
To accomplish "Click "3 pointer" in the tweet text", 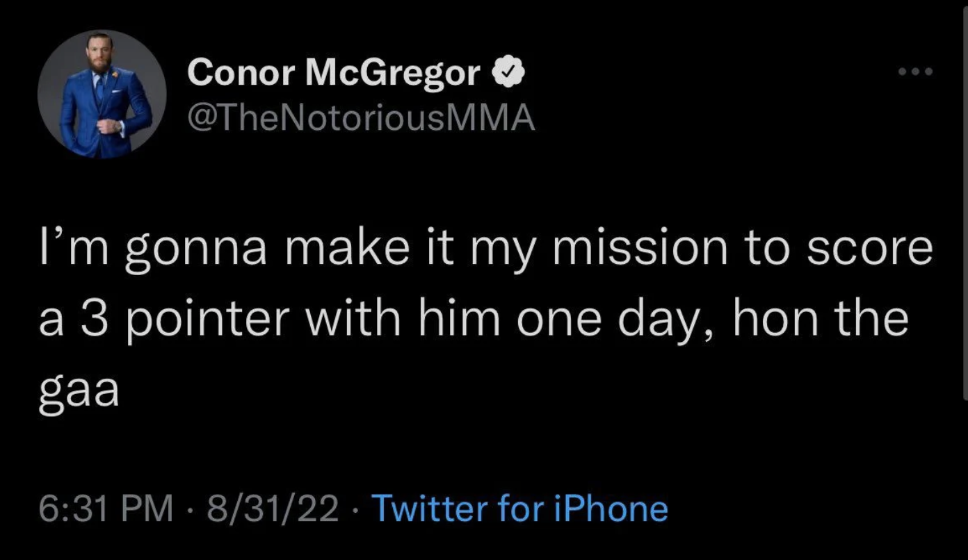I will [184, 320].
